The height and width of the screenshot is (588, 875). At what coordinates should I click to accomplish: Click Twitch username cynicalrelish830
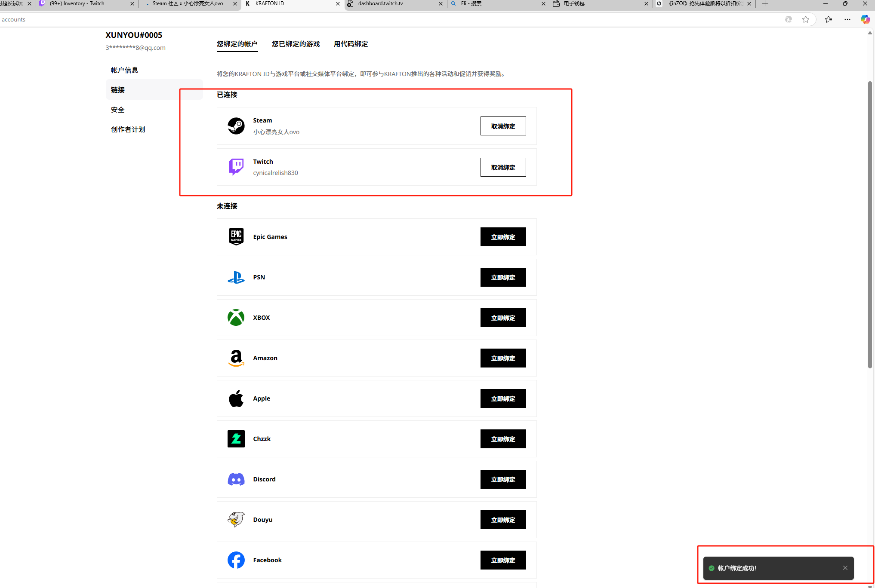coord(275,173)
